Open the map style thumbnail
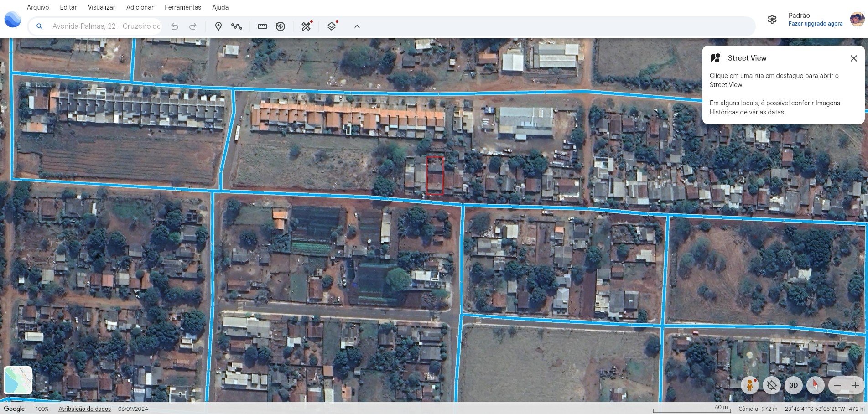This screenshot has height=414, width=868. point(18,380)
